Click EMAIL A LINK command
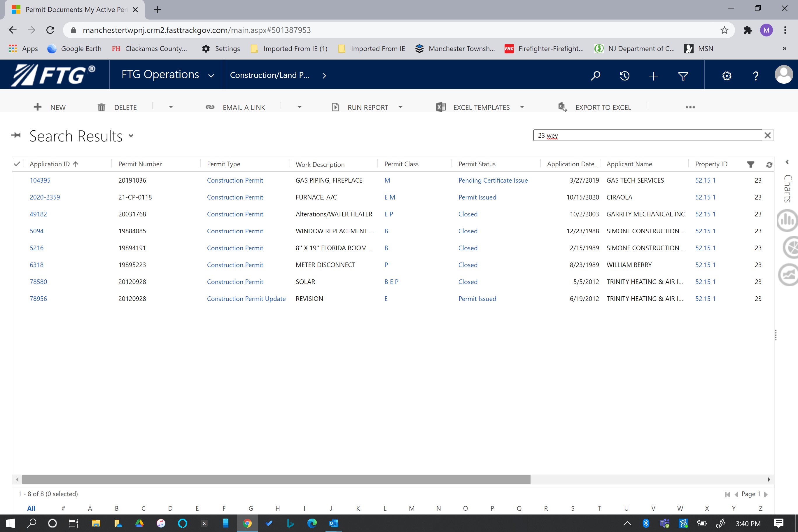This screenshot has height=532, width=798. click(235, 107)
